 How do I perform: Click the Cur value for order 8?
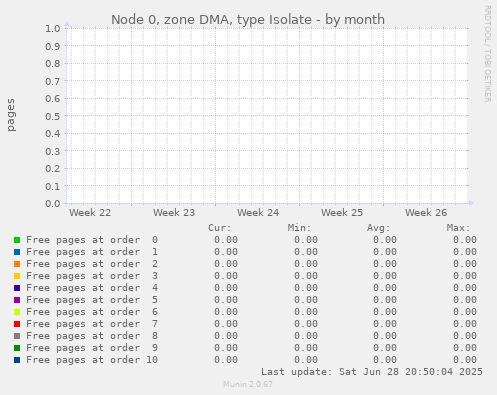point(226,336)
